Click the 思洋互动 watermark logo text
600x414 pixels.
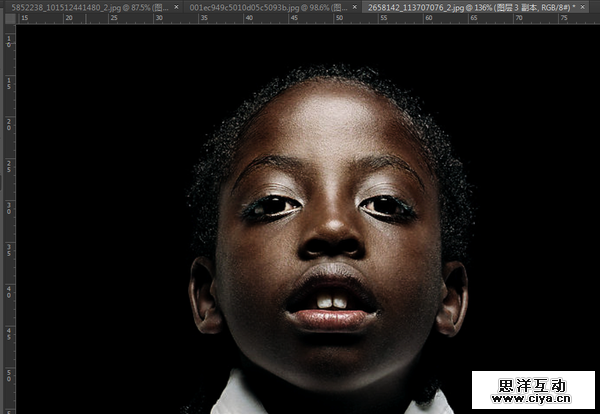tap(533, 384)
